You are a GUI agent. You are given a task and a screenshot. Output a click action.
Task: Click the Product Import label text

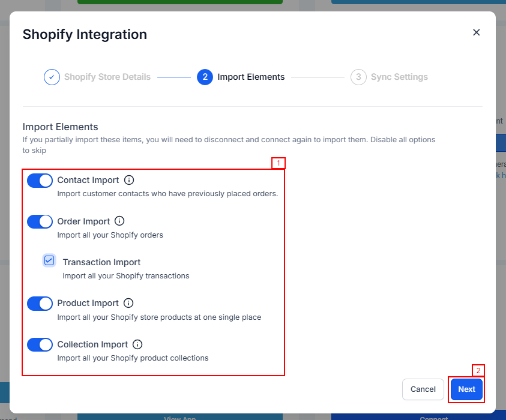point(88,303)
